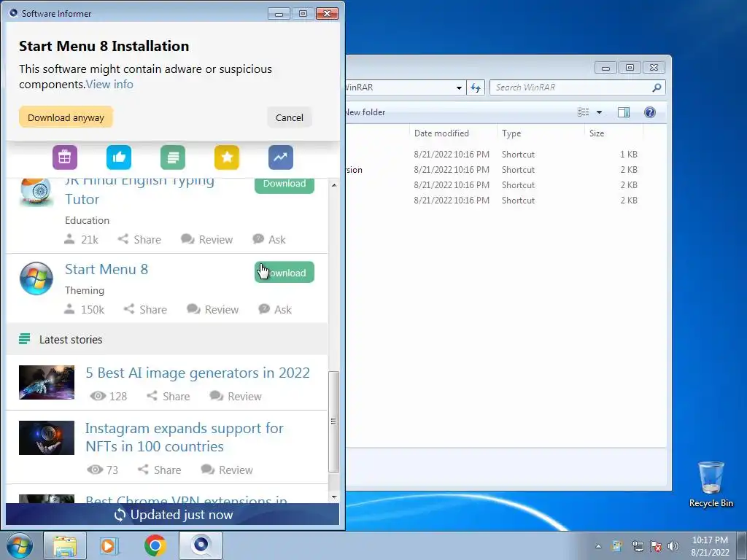Open the View info link
The width and height of the screenshot is (747, 560).
109,85
